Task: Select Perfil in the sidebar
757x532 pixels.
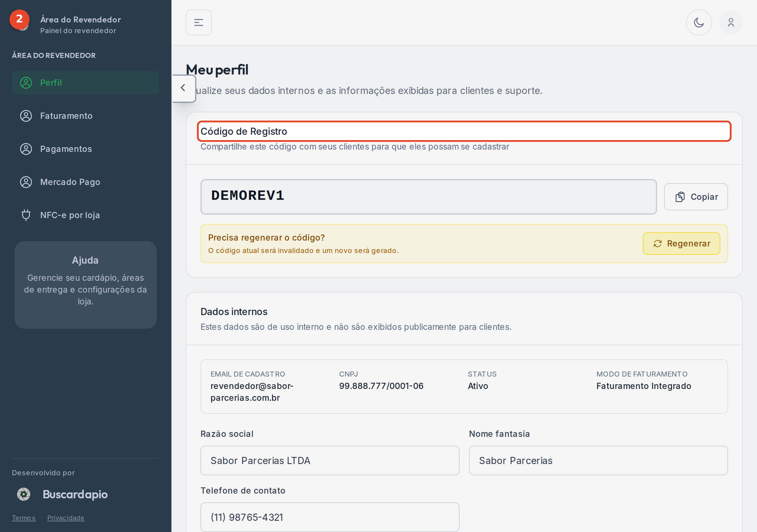Action: coord(85,83)
